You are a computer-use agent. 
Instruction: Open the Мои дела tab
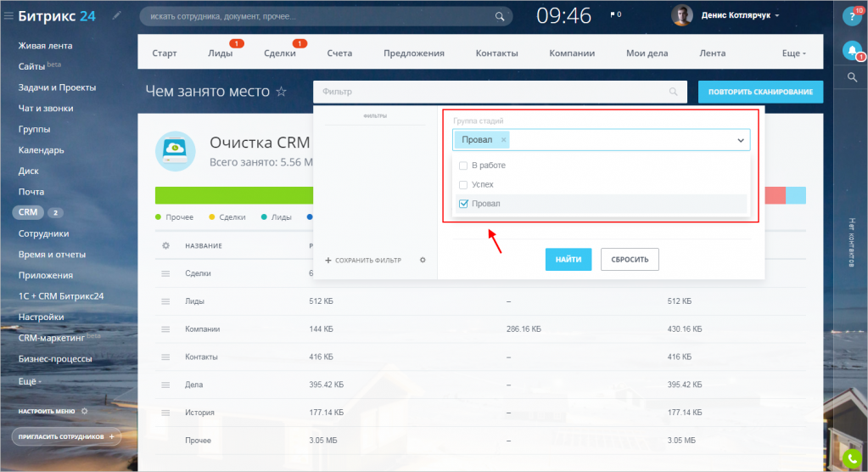[647, 53]
